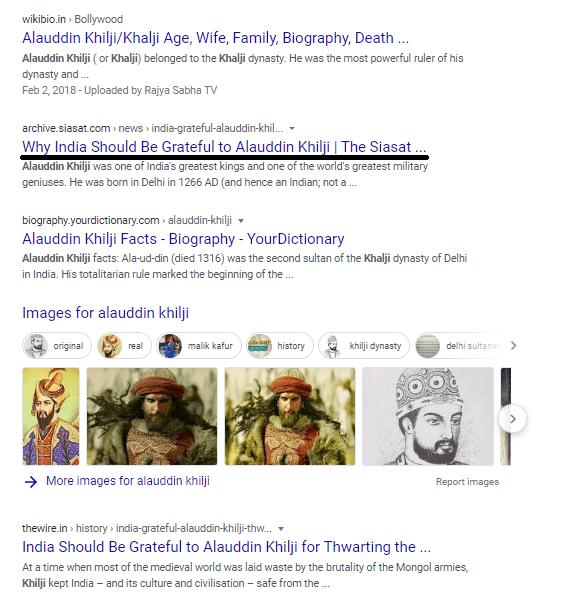The height and width of the screenshot is (598, 565).
Task: Click 'Images for alauddin khilji' heading
Action: (105, 313)
